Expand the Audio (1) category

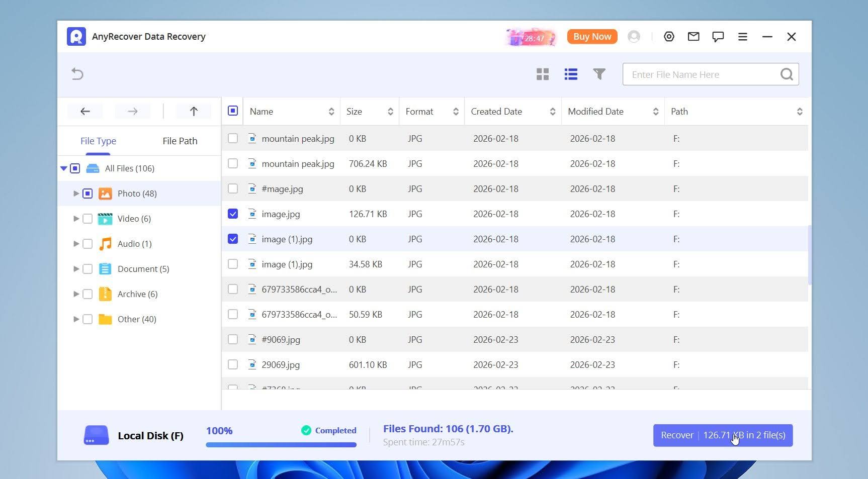[x=76, y=244]
